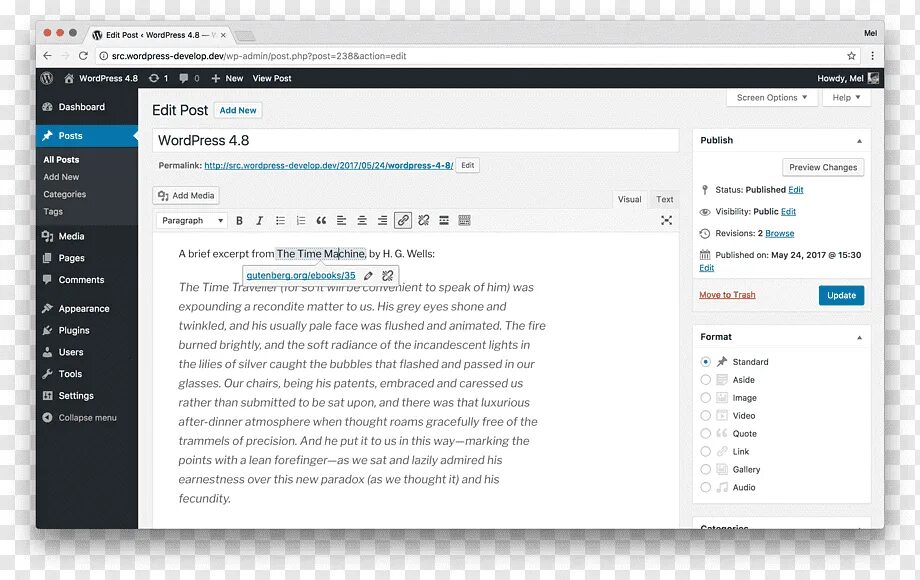Open the Categories submenu item
This screenshot has width=920, height=580.
[65, 194]
